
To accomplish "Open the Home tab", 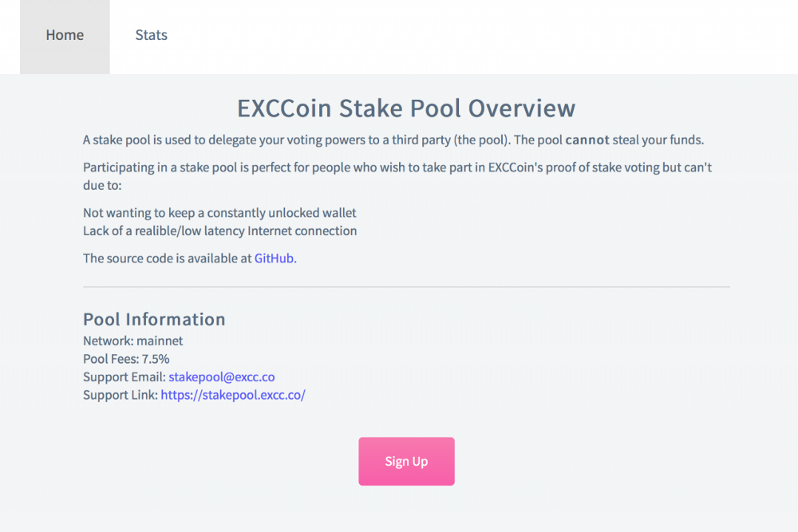I will [65, 36].
